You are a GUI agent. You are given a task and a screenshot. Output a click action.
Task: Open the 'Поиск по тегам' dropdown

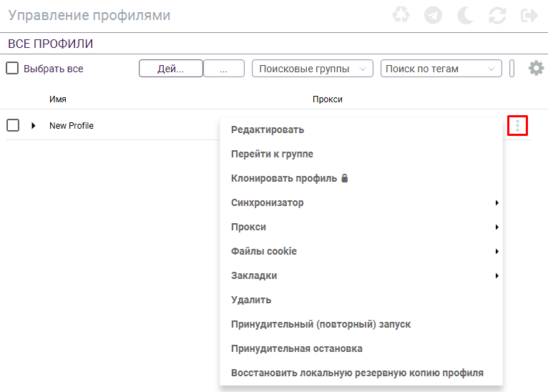(x=441, y=69)
